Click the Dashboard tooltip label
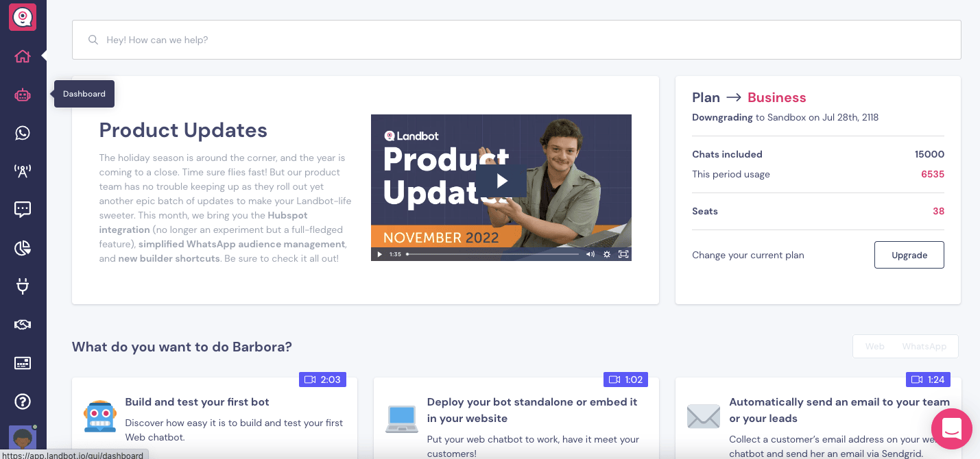 click(84, 94)
